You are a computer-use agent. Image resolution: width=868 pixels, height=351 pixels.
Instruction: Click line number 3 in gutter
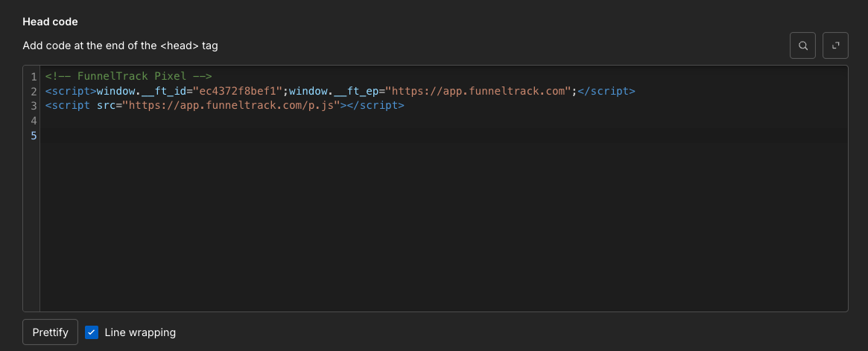(x=34, y=105)
